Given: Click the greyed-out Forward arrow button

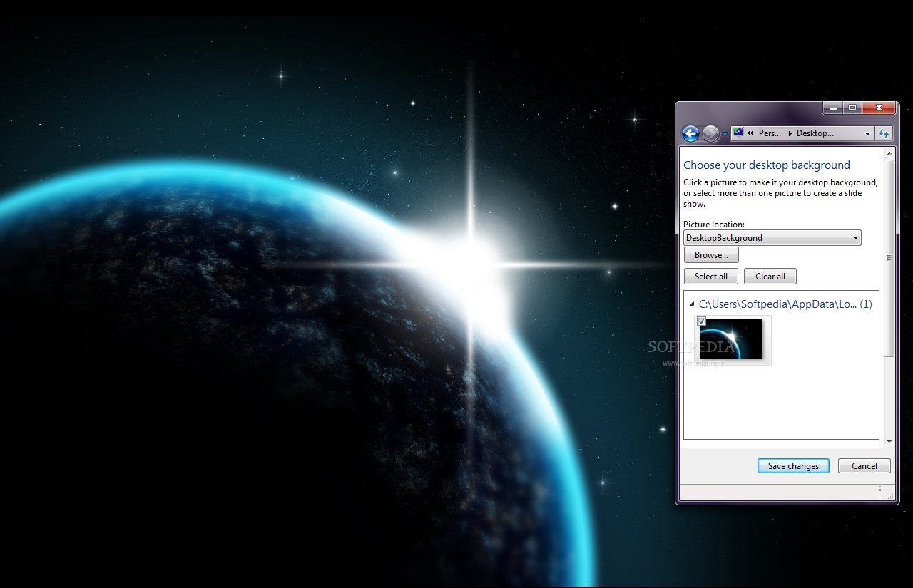Looking at the screenshot, I should pos(710,133).
